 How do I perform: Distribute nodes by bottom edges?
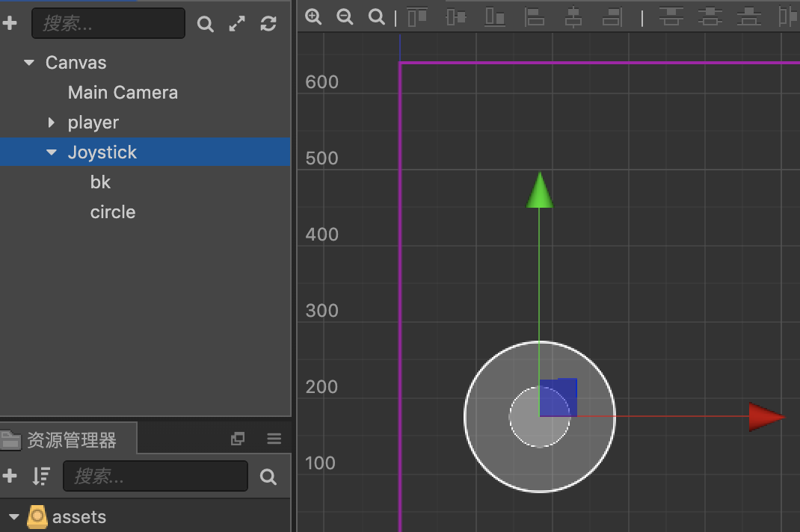point(749,17)
